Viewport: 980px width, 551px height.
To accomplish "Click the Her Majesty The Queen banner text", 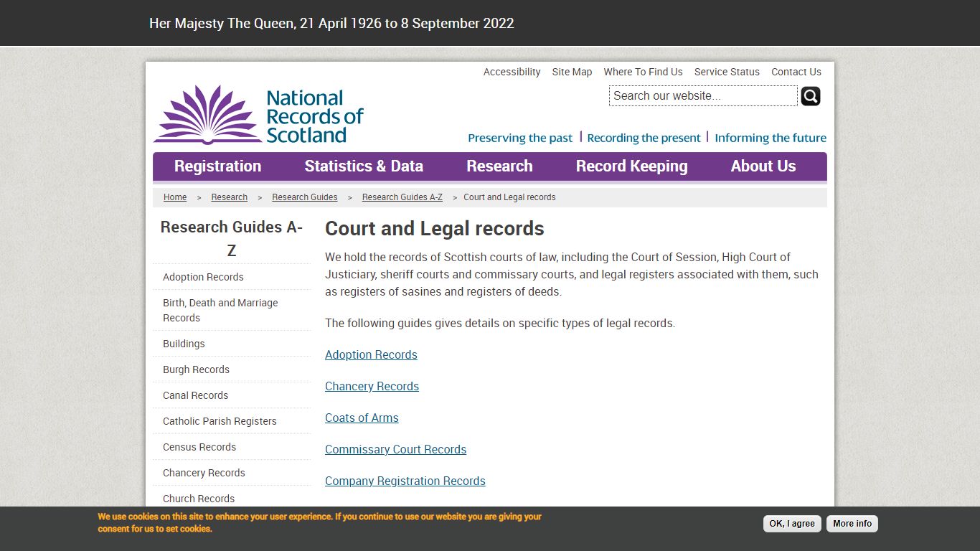I will click(x=331, y=23).
